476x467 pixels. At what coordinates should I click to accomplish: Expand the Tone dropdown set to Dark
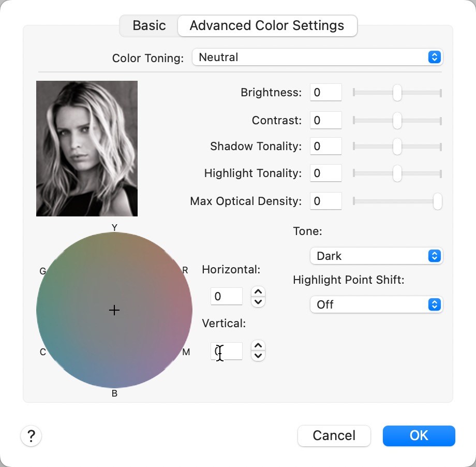click(x=376, y=256)
